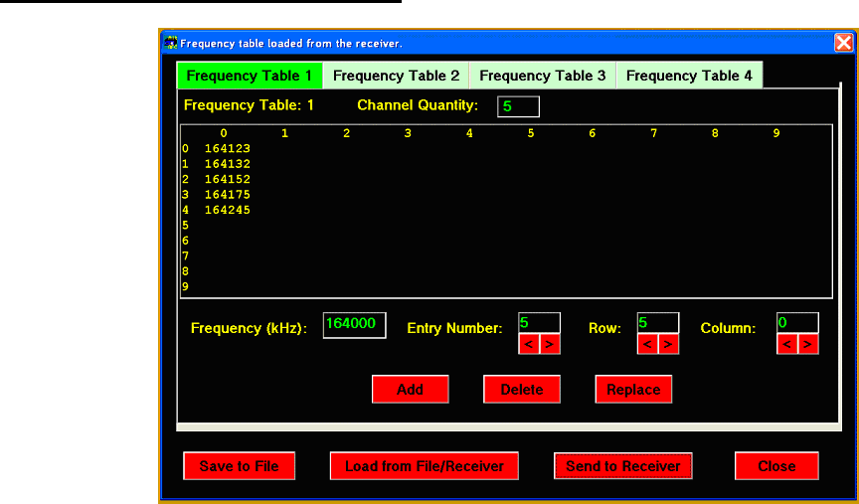Decrease the Entry Number with left arrow
The image size is (859, 504).
(529, 344)
